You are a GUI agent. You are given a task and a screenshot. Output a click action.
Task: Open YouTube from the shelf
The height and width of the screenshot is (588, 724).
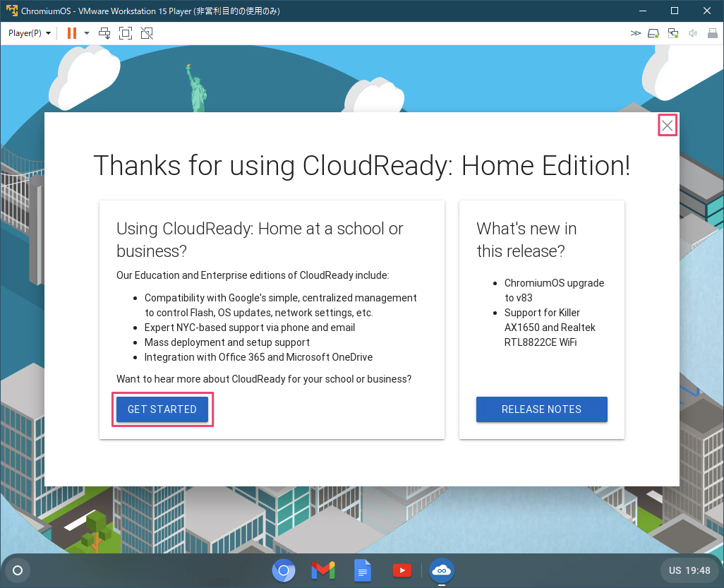(x=402, y=571)
